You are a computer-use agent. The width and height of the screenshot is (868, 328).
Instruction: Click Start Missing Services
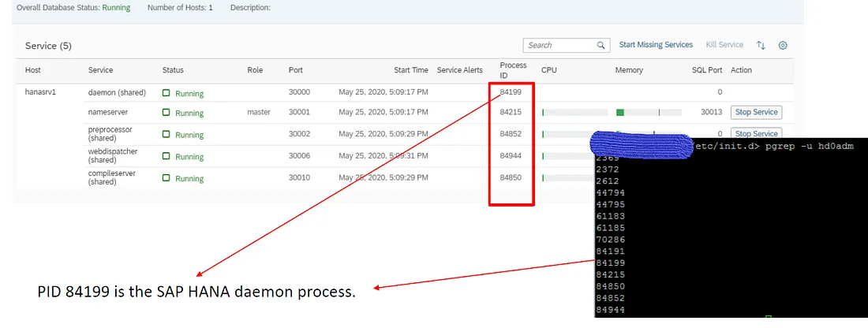click(656, 45)
